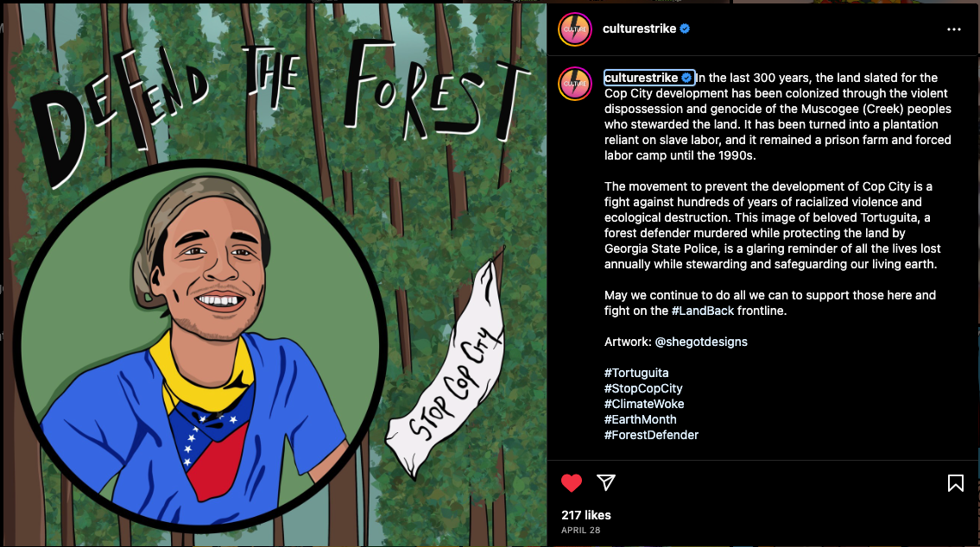Open the #LandBack hashtag
Screen dimensions: 980x547
click(703, 311)
